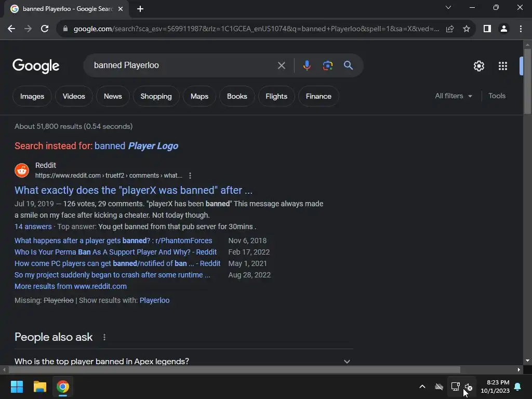Open Chrome side panel
The height and width of the screenshot is (399, 532).
(x=487, y=29)
